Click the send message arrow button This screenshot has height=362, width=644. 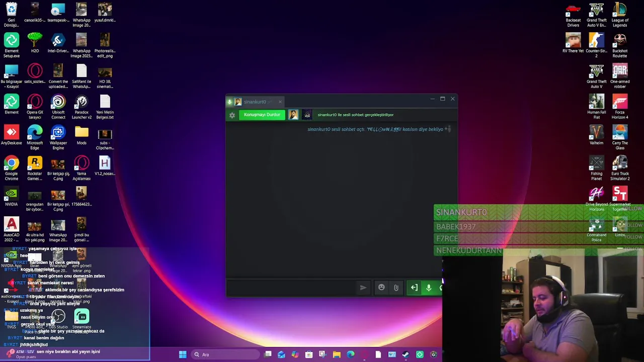(x=363, y=288)
